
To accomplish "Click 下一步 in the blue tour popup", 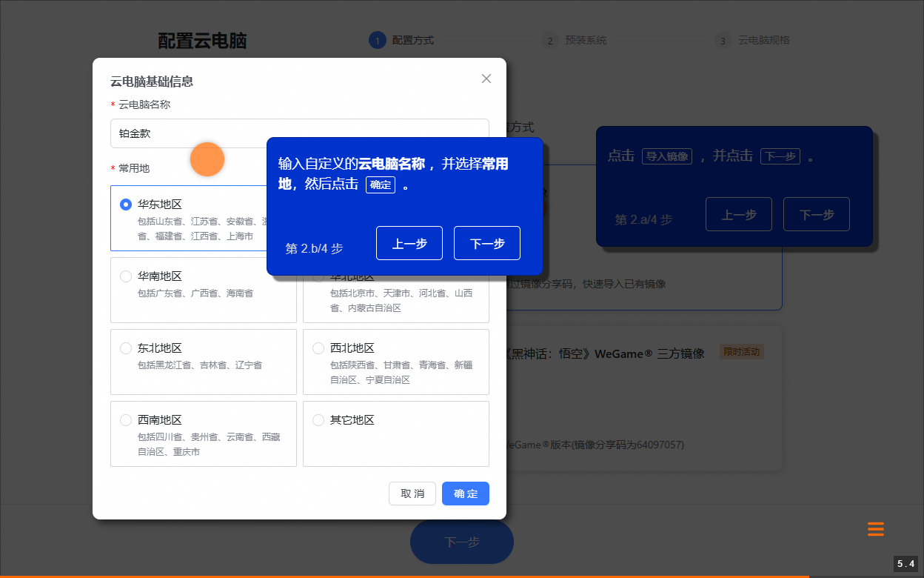I will click(486, 242).
